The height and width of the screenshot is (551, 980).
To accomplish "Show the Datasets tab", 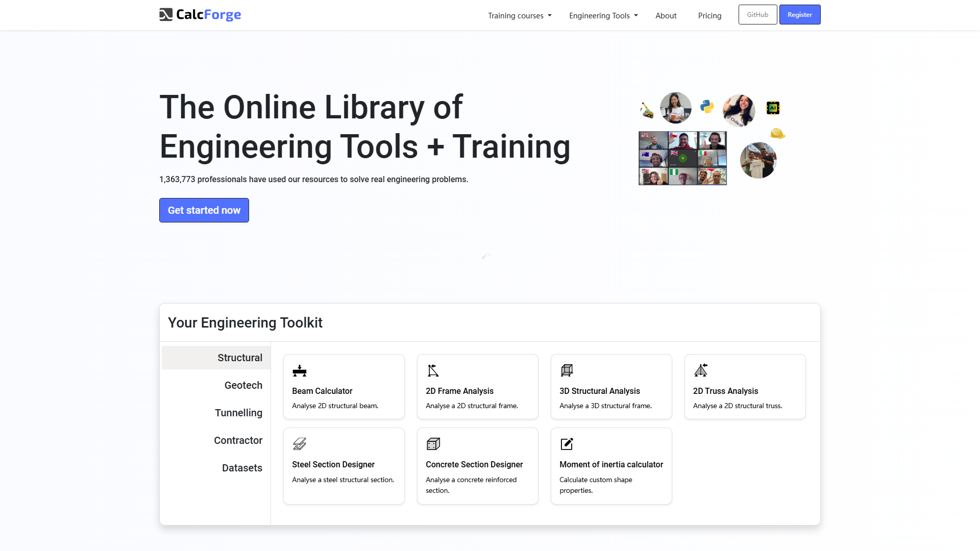I will [242, 468].
